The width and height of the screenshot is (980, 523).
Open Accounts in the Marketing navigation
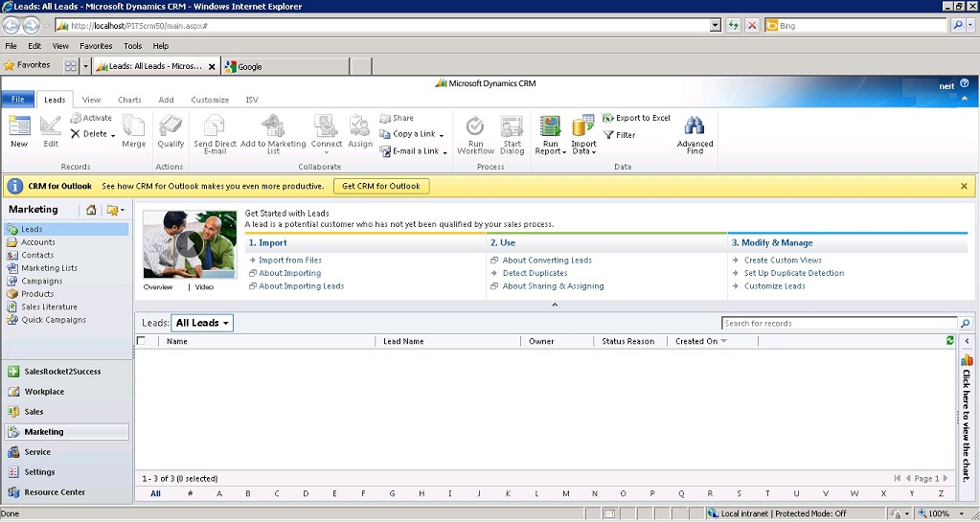tap(38, 242)
